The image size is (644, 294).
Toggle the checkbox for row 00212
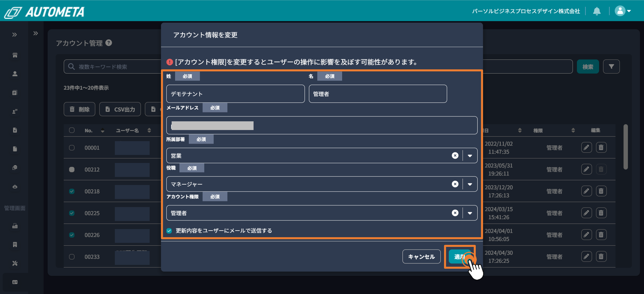click(72, 169)
